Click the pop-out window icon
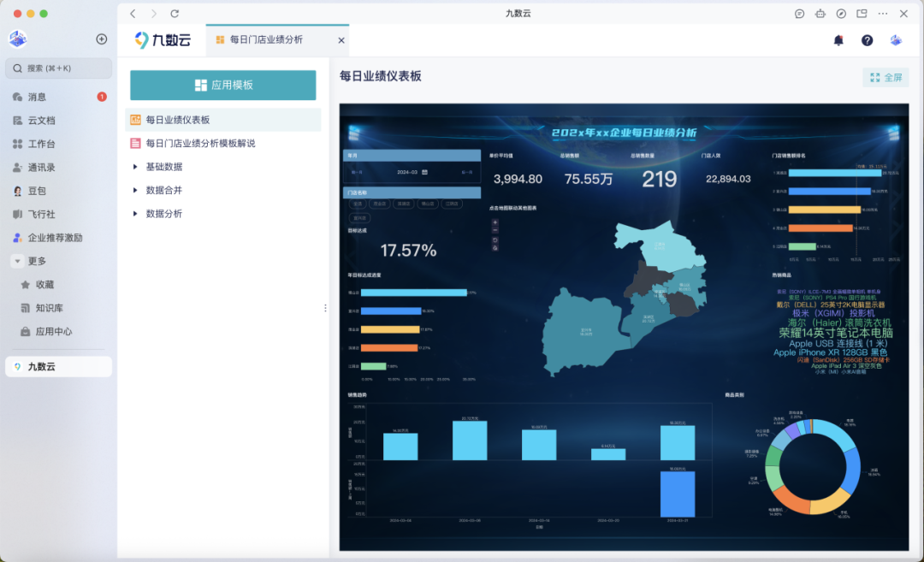Image resolution: width=924 pixels, height=562 pixels. pos(862,14)
